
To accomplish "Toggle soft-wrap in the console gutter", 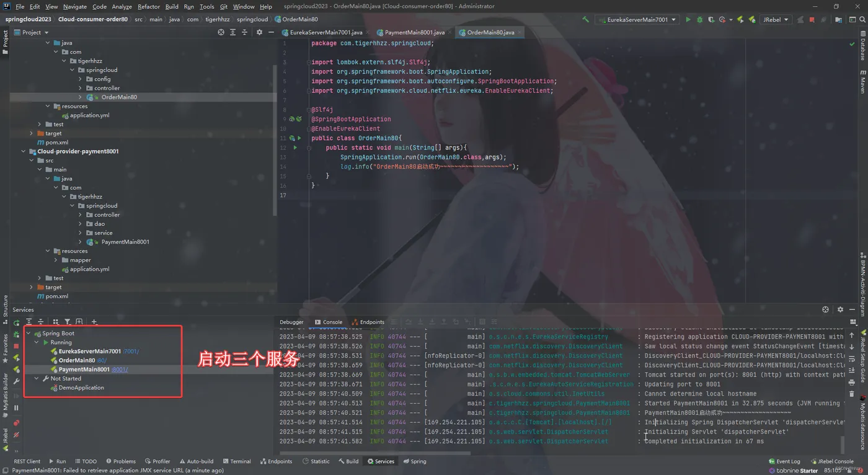I will pyautogui.click(x=851, y=358).
